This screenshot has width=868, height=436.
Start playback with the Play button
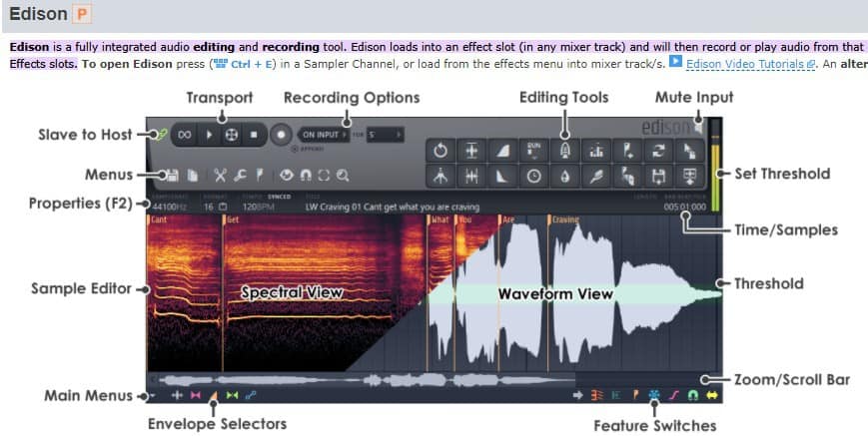pos(209,135)
